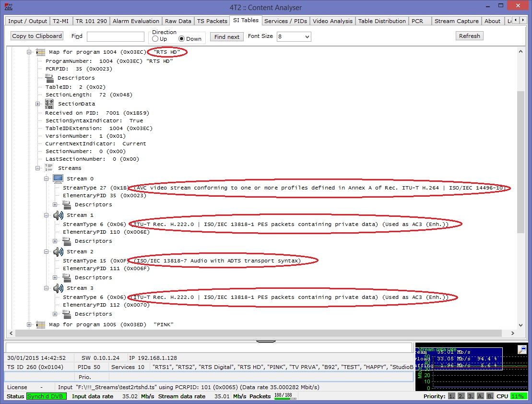Collapse the Map for program 1004 node
This screenshot has width=532, height=404.
pos(29,52)
